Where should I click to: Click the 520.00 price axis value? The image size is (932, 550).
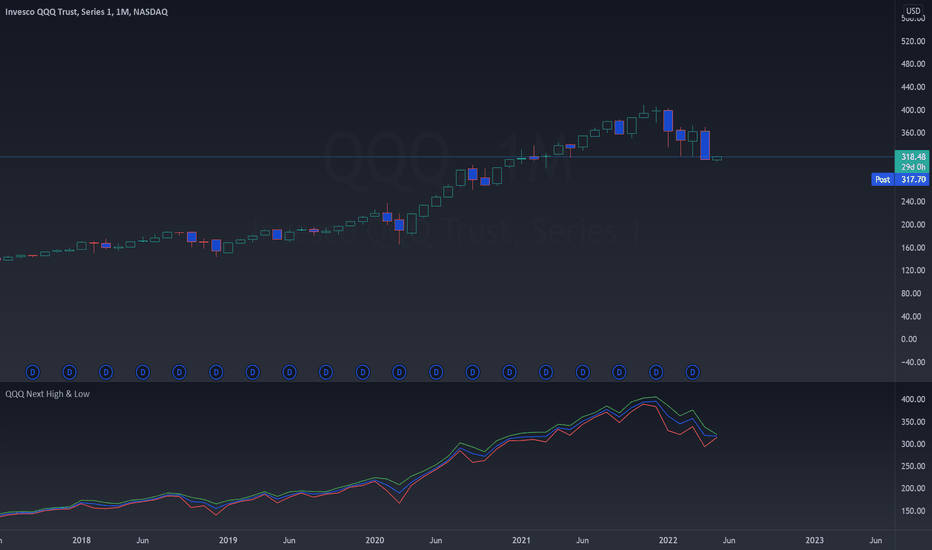pos(913,41)
